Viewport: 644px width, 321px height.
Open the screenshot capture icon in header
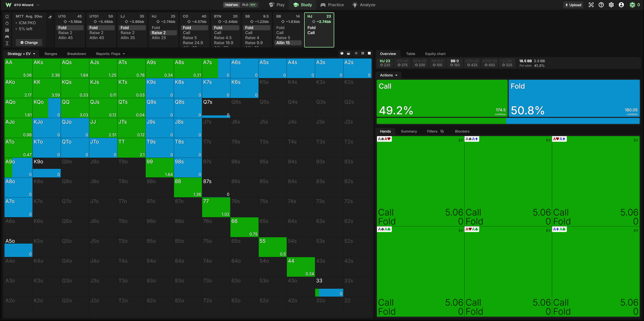591,5
